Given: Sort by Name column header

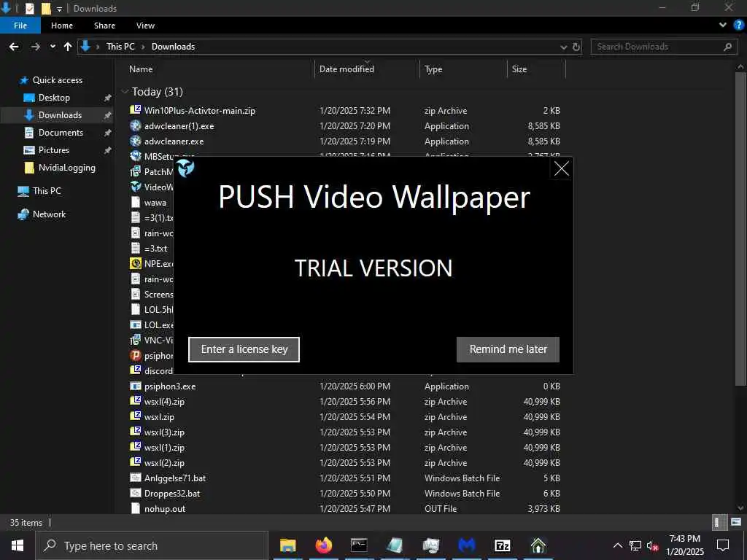Looking at the screenshot, I should 141,69.
